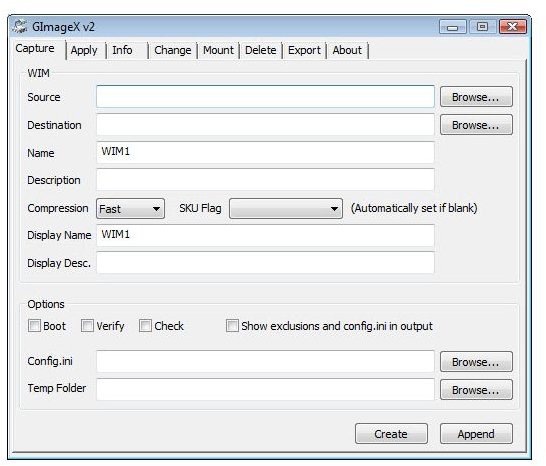Minimize the GImageX window
Viewport: 546px width, 466px height.
click(x=453, y=27)
